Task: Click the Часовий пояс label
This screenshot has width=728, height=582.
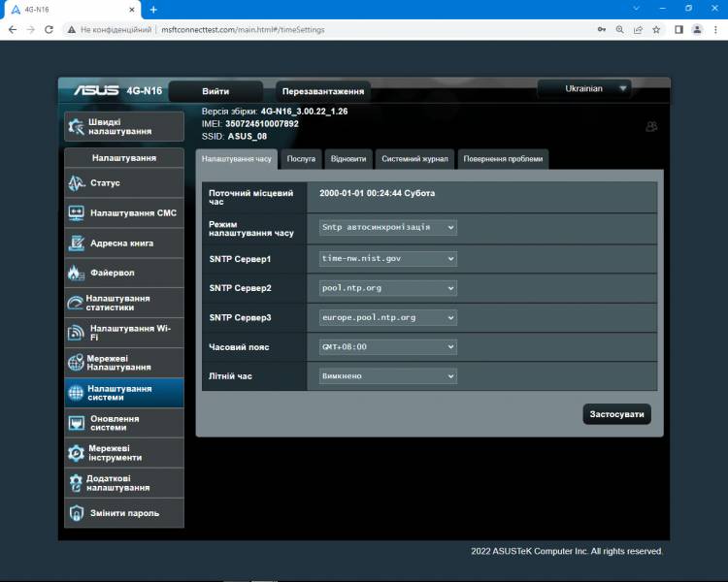Action: coord(239,347)
